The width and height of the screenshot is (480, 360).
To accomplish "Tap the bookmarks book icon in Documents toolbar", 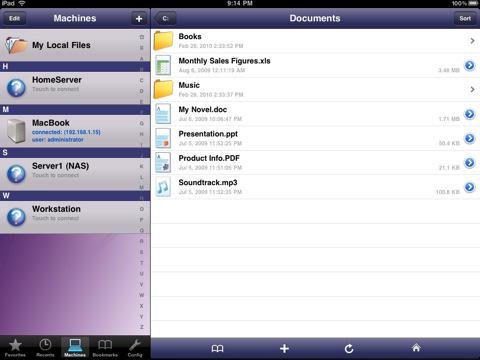I will click(217, 349).
